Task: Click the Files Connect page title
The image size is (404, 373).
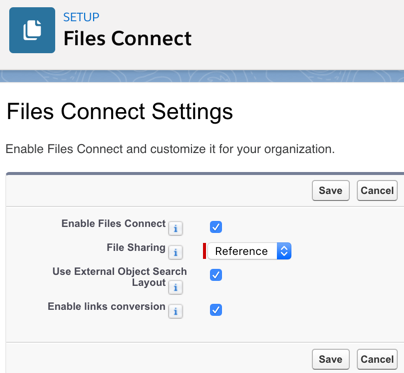Action: [x=127, y=38]
